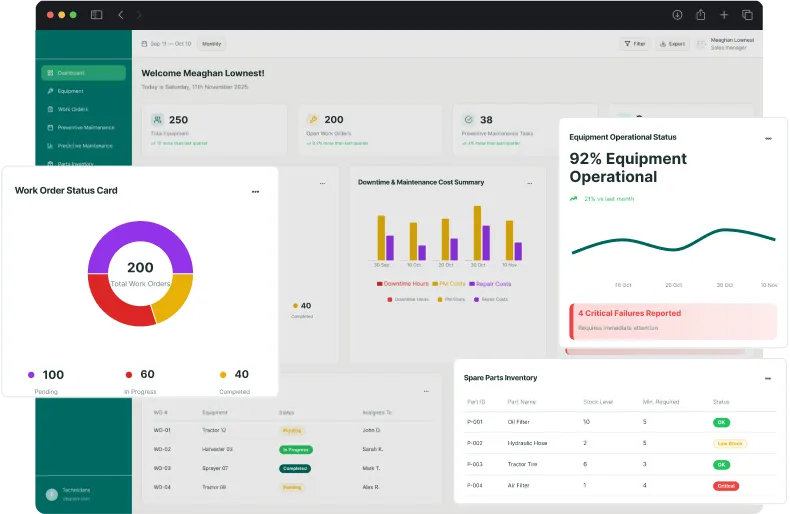The width and height of the screenshot is (790, 514).
Task: Open Work Order Status Card options menu
Action: pyautogui.click(x=255, y=191)
